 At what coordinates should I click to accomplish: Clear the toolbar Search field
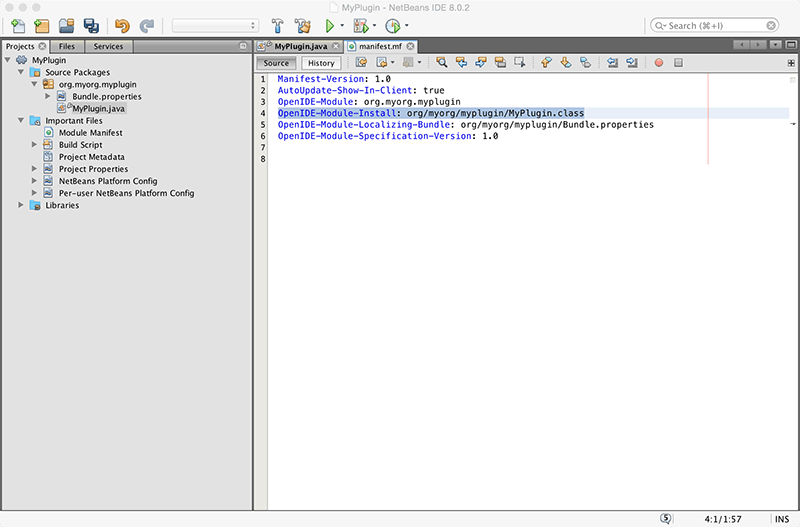(x=771, y=26)
